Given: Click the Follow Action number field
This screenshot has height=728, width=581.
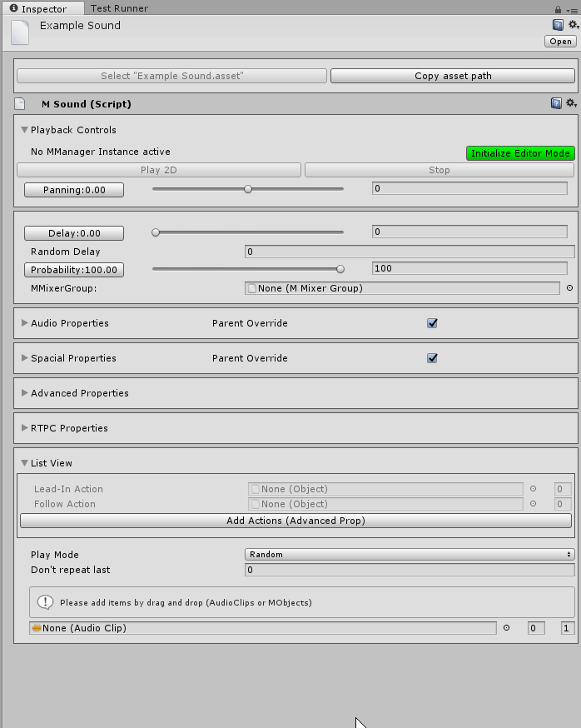Looking at the screenshot, I should pyautogui.click(x=563, y=504).
